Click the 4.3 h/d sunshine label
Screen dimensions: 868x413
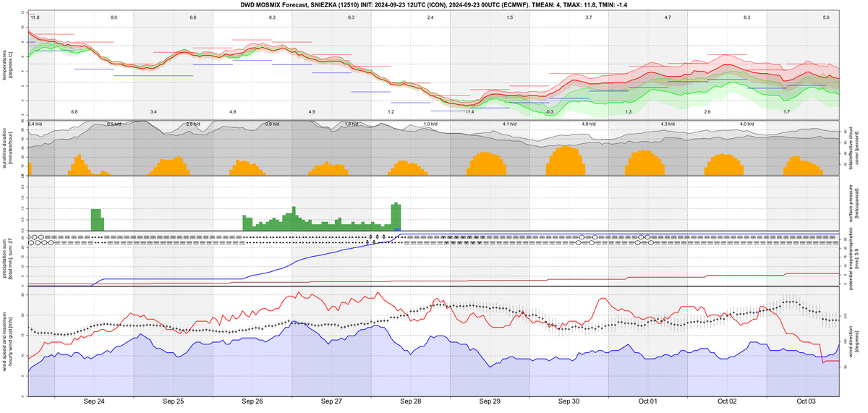pyautogui.click(x=668, y=124)
